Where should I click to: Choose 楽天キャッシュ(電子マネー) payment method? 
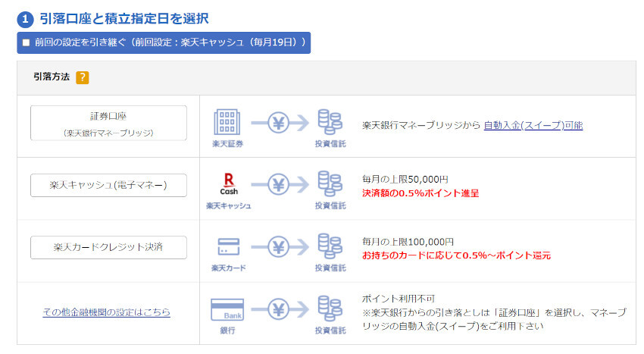[x=108, y=185]
